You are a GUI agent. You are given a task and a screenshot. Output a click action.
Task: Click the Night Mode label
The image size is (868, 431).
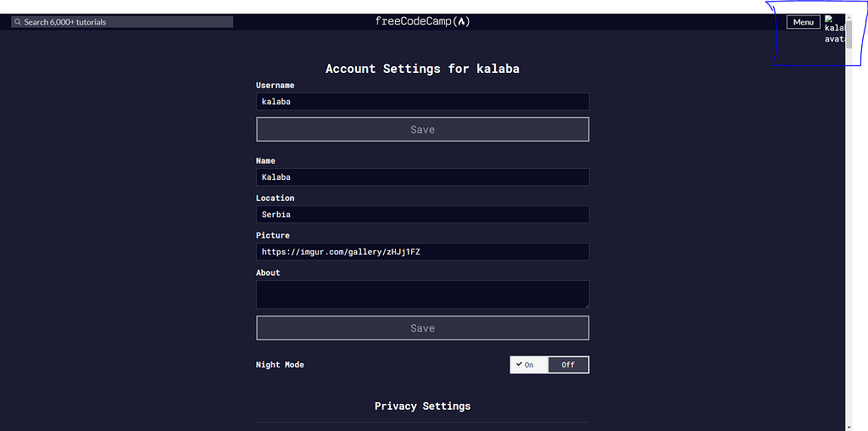coord(280,365)
